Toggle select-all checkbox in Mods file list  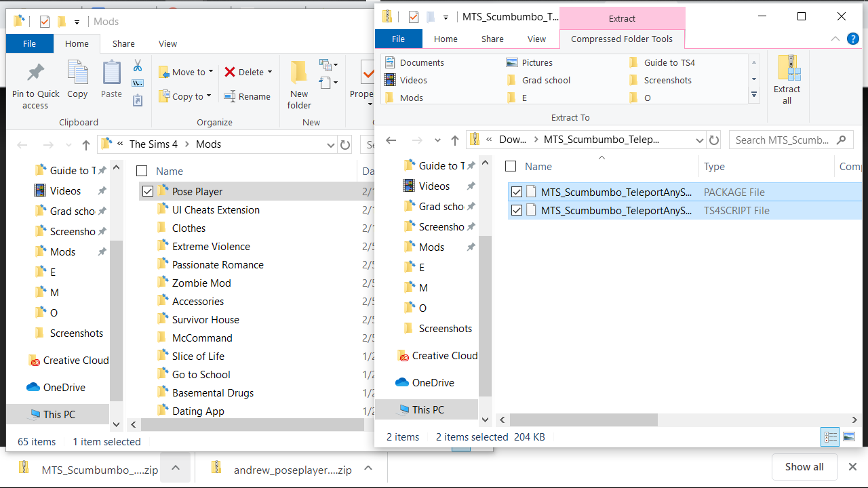(x=141, y=171)
